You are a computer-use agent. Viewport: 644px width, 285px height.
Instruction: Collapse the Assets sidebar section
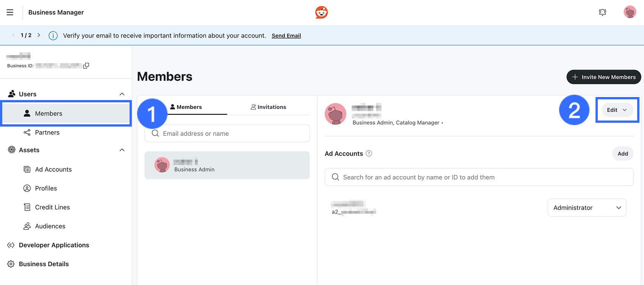pos(122,150)
